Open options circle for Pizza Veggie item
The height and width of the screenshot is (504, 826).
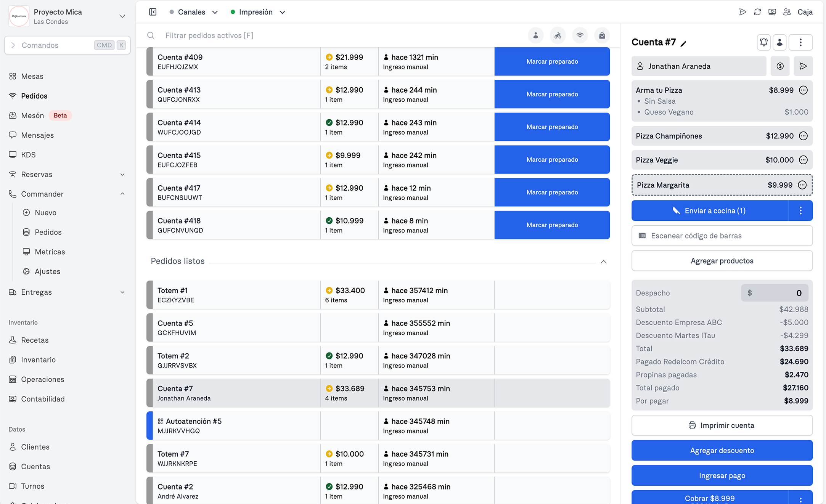pyautogui.click(x=803, y=160)
